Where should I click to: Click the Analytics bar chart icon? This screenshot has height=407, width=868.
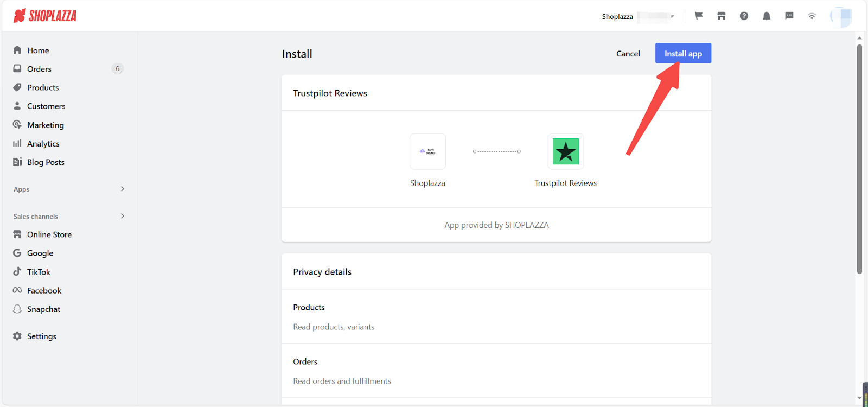coord(17,143)
